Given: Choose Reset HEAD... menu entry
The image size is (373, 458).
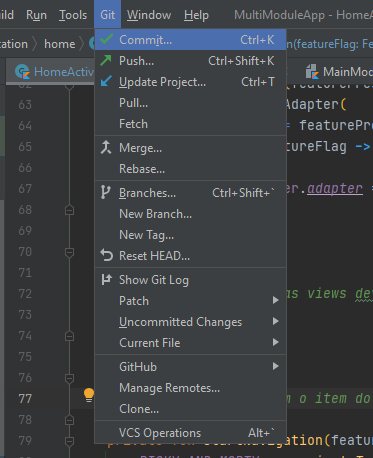Looking at the screenshot, I should 191,256.
